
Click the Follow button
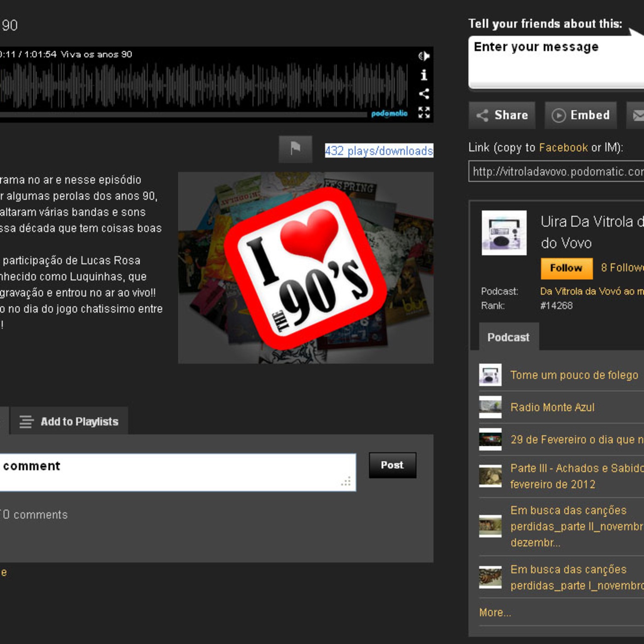tap(566, 268)
